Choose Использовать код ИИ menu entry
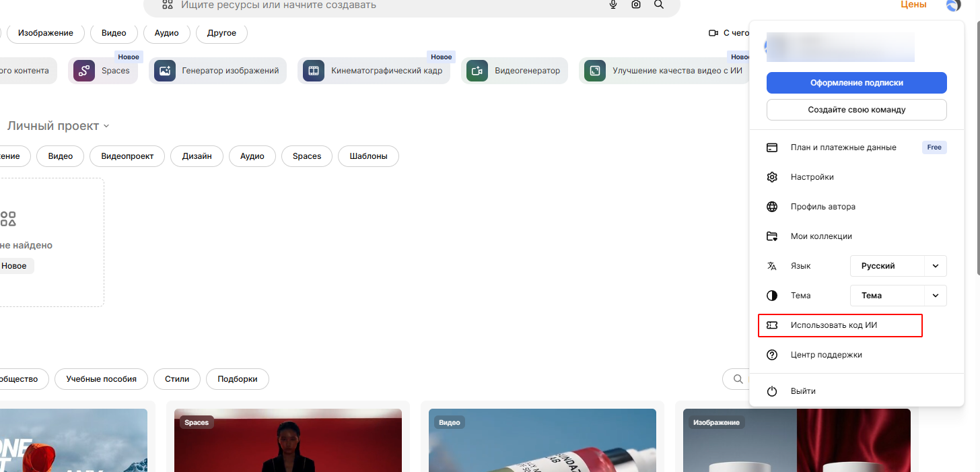This screenshot has height=472, width=980. coord(833,325)
